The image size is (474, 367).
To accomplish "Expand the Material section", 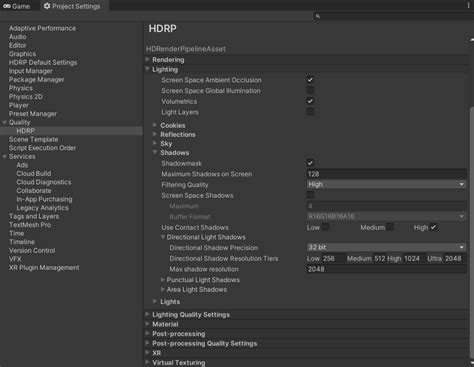I will point(147,323).
